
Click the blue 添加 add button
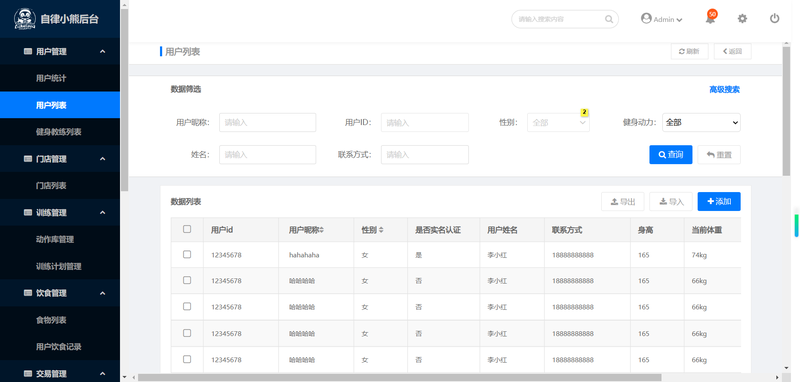[x=719, y=201]
